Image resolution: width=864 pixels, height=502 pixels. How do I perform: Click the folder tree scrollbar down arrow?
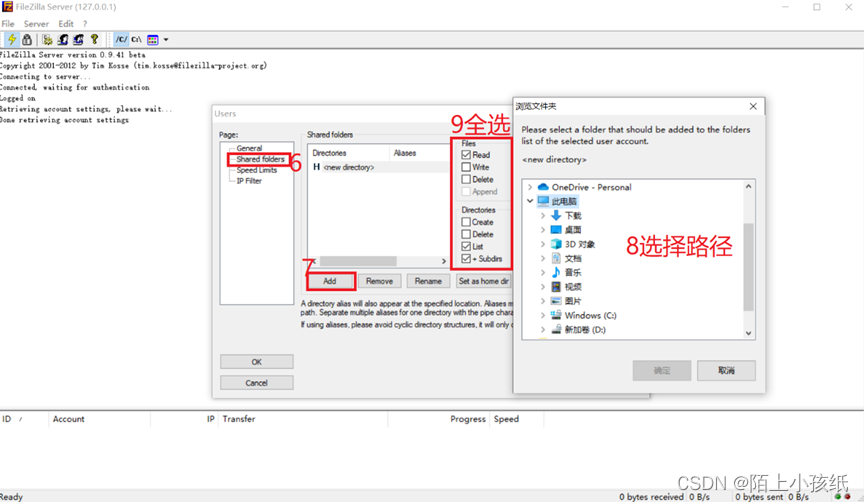(x=748, y=333)
